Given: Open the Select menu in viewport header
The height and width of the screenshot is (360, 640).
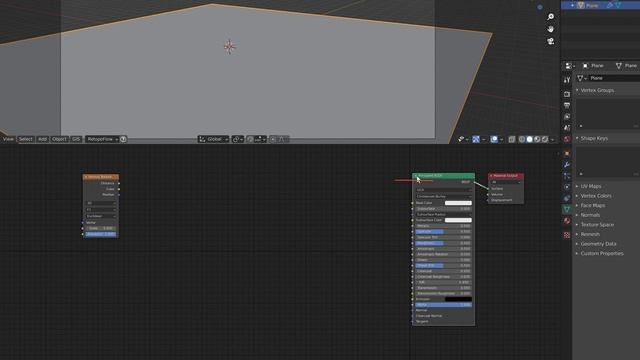Looking at the screenshot, I should click(x=25, y=139).
